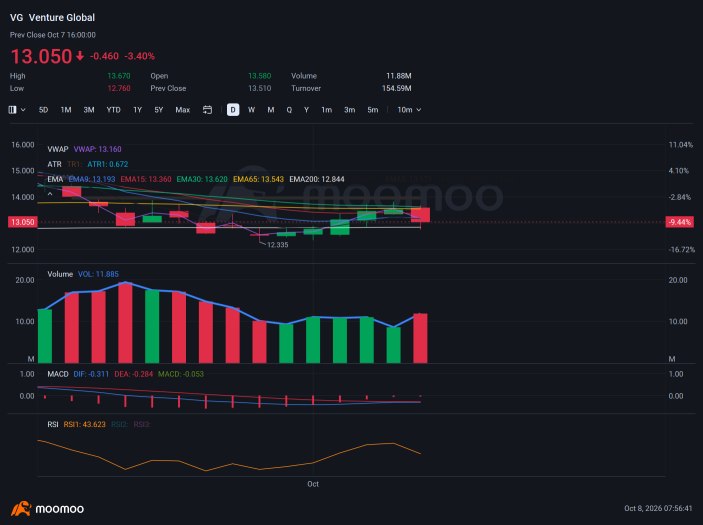The image size is (703, 525).
Task: Click the Turnover 154.59M value
Action: [396, 89]
